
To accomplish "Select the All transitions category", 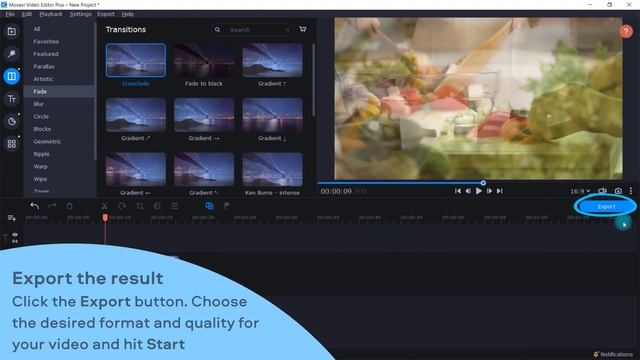I will (37, 29).
